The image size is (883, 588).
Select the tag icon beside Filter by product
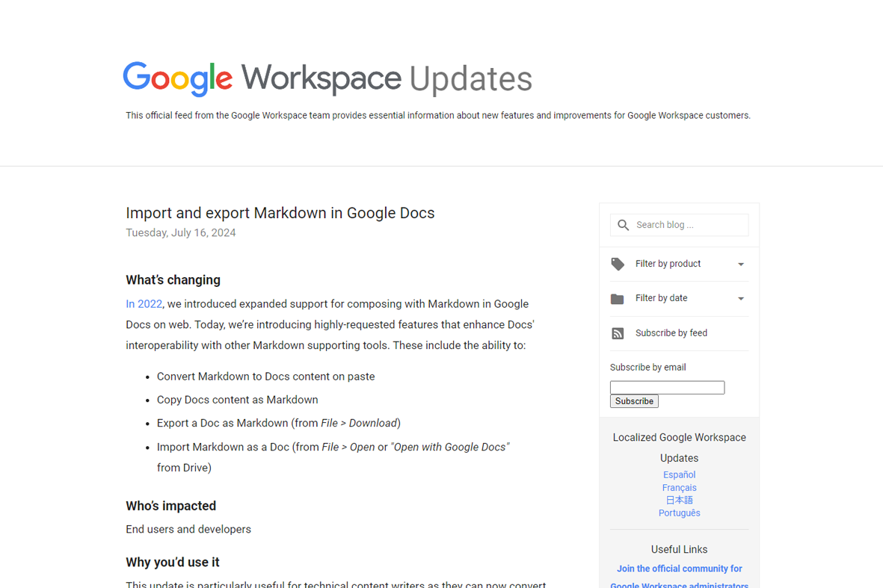618,264
